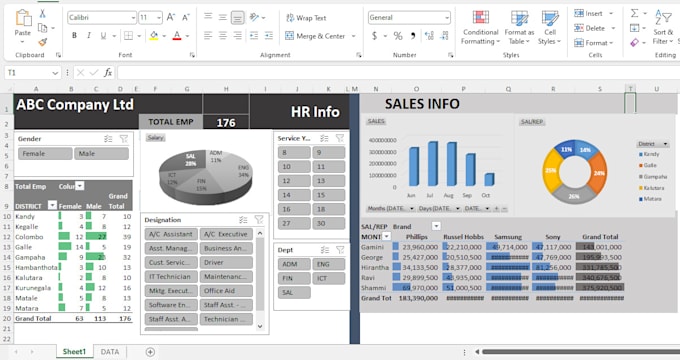Click Increase Decimal icon
Viewport: 680px width, 360px height.
tap(429, 36)
